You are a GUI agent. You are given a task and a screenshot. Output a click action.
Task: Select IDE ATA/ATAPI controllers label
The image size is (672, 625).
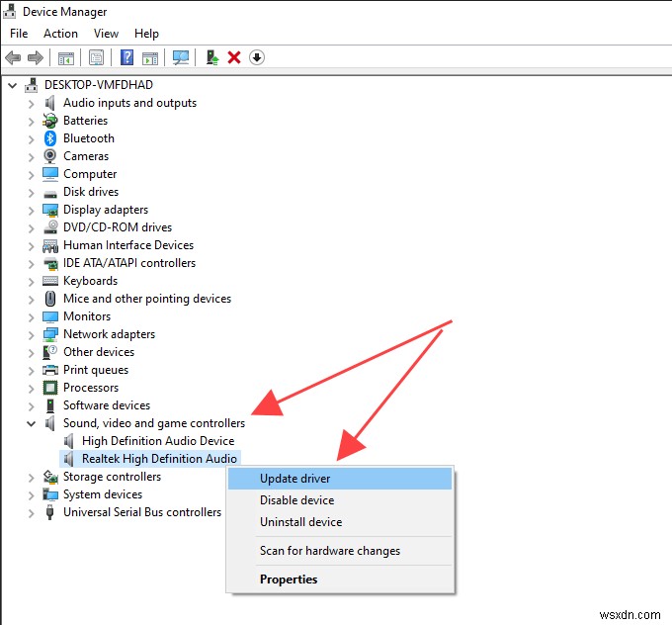tap(129, 263)
